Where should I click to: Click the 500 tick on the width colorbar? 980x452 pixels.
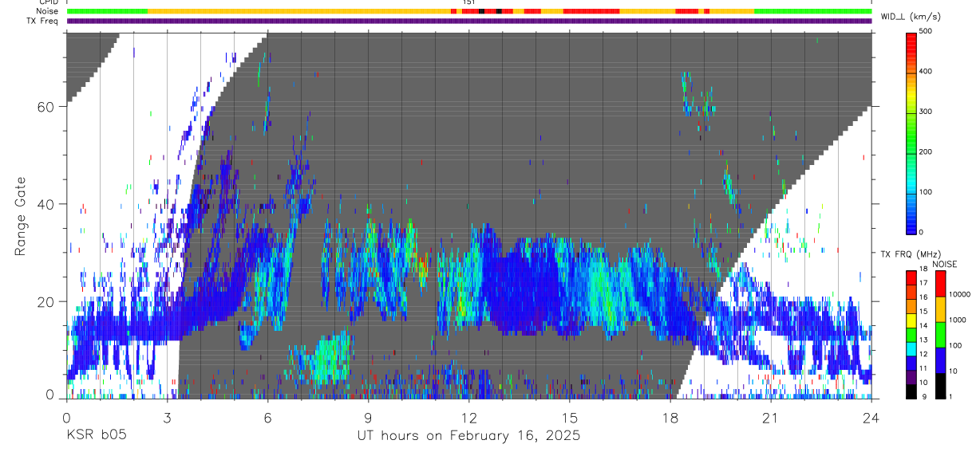click(926, 31)
